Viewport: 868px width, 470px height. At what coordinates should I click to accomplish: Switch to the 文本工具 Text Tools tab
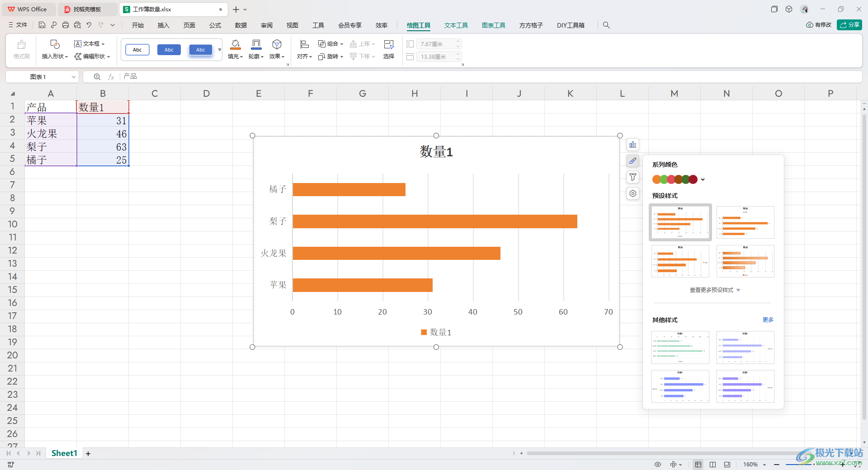(456, 25)
